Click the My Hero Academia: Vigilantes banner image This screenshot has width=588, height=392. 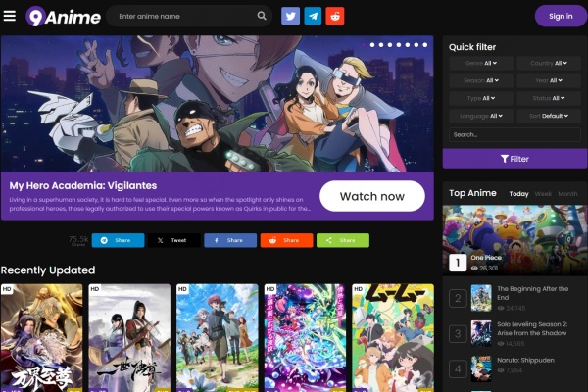[218, 104]
